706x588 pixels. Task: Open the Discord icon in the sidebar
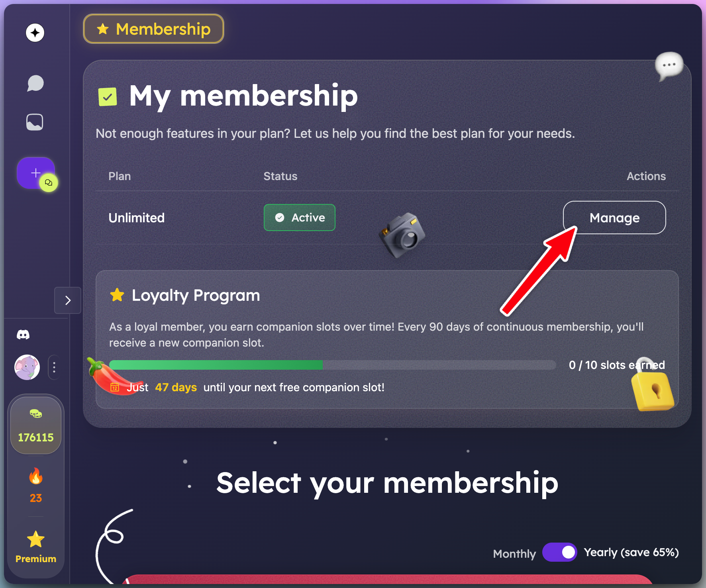coord(24,335)
